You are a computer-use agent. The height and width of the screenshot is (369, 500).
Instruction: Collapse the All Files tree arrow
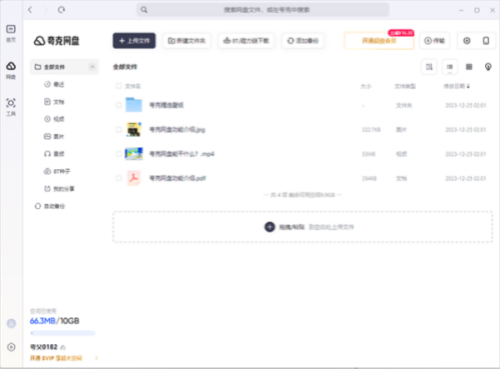coord(92,67)
